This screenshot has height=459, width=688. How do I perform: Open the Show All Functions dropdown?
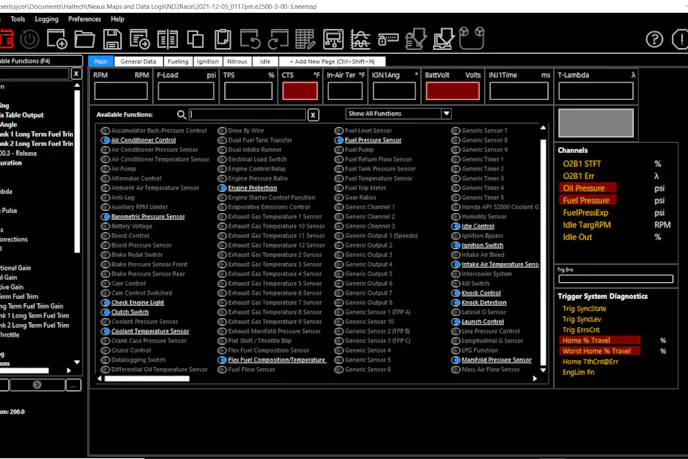399,114
